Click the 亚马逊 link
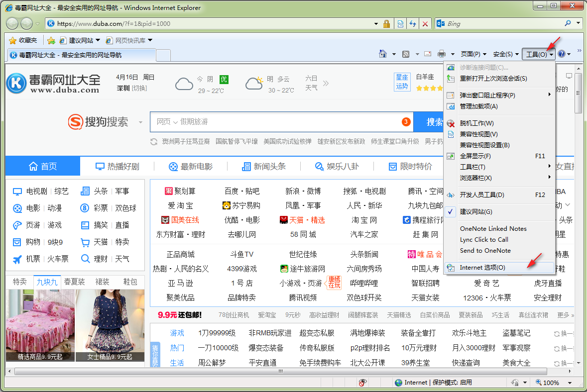The width and height of the screenshot is (587, 392). click(180, 283)
